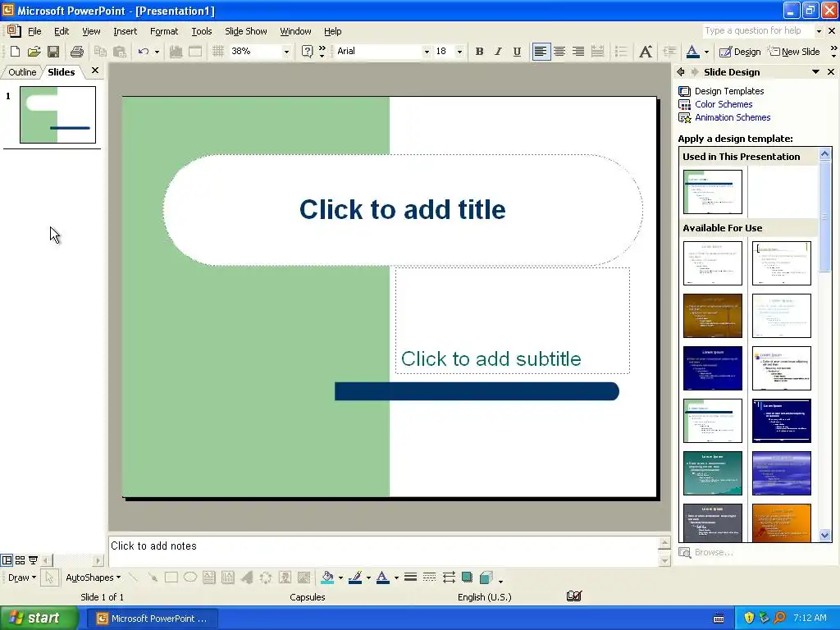
Task: Click the security shield tray icon
Action: click(x=749, y=618)
